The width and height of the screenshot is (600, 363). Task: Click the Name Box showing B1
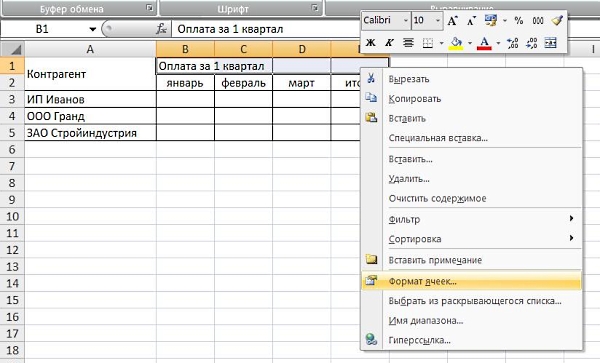coord(42,29)
